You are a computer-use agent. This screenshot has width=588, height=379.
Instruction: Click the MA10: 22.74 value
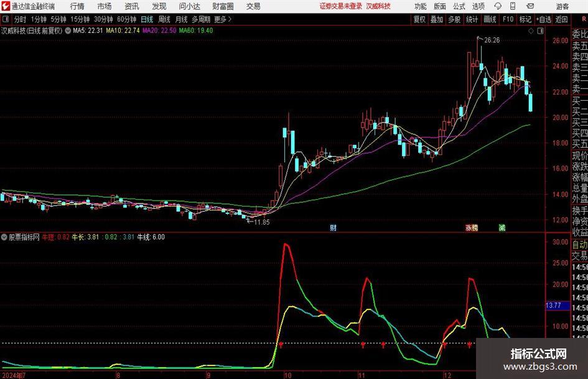123,30
